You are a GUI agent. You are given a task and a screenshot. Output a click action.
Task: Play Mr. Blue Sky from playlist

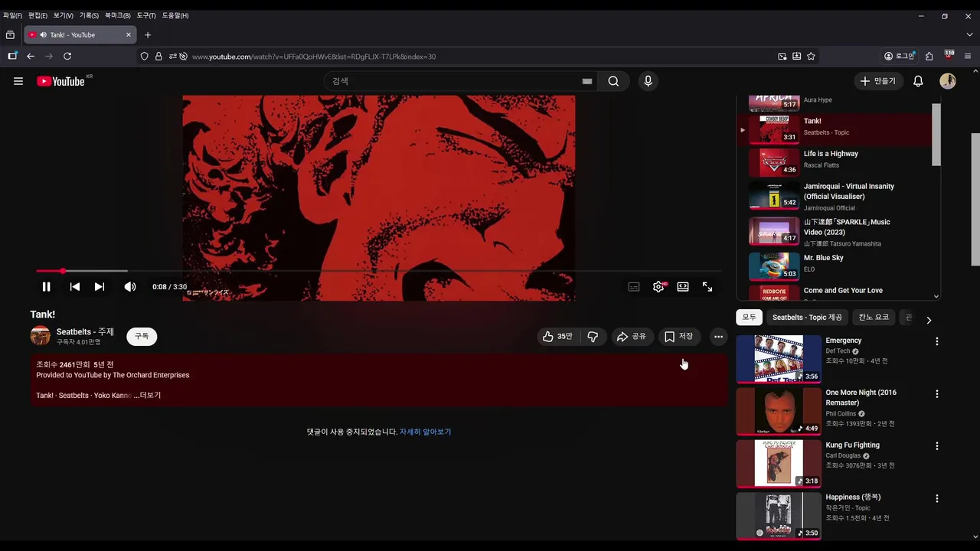[x=835, y=266]
